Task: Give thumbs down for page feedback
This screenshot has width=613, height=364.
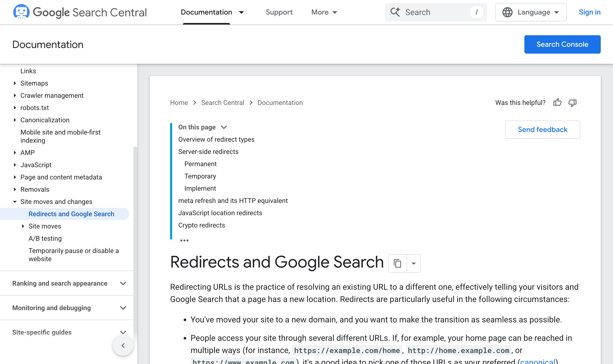Action: (x=572, y=103)
